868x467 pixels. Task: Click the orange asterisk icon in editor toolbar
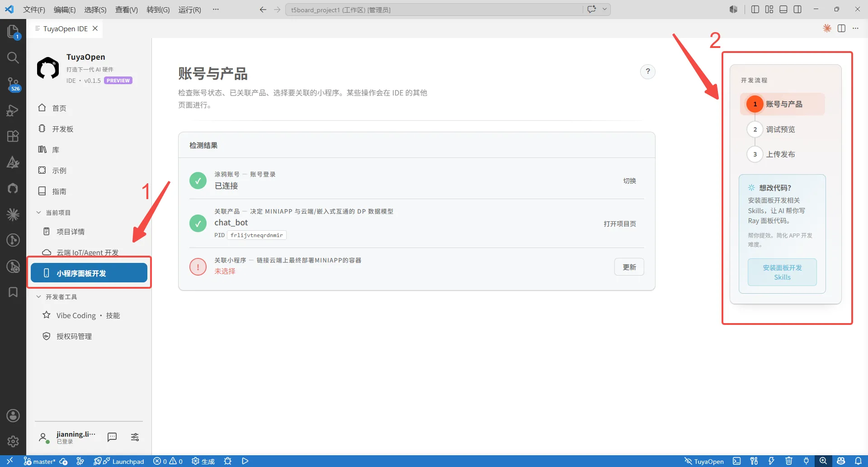(827, 28)
